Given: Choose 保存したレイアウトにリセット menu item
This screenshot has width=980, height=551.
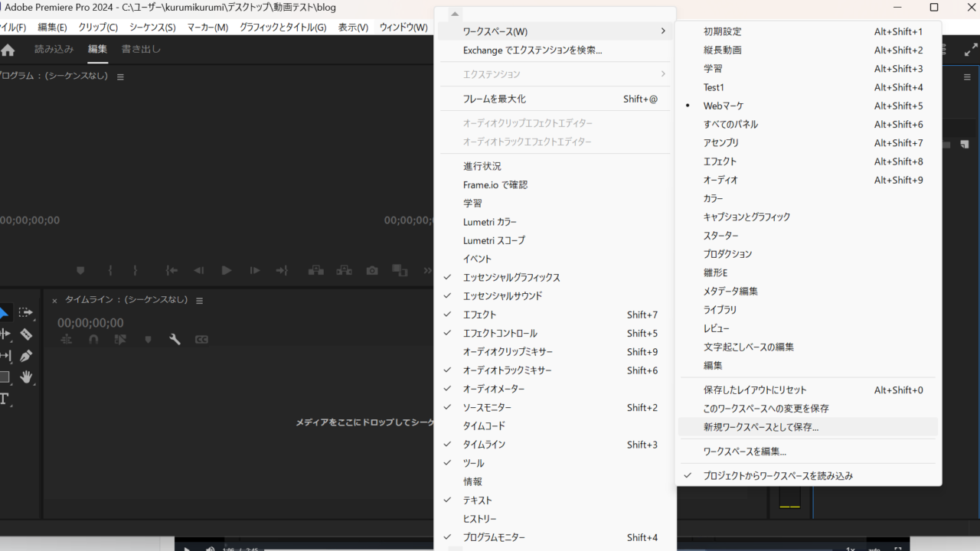Looking at the screenshot, I should tap(808, 390).
